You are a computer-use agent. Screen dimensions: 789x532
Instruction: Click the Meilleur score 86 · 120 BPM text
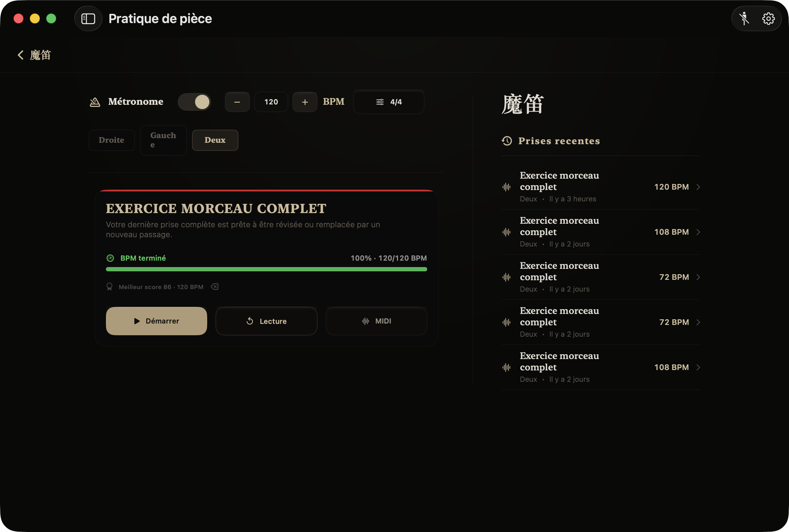click(161, 287)
